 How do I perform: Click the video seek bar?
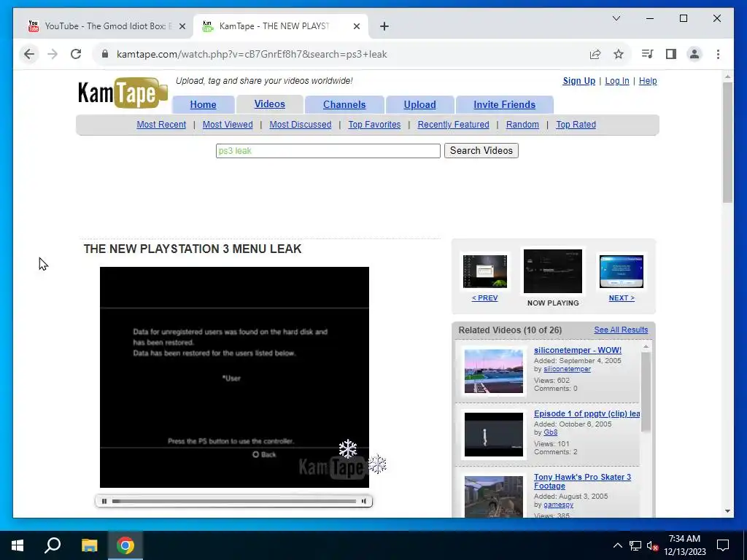click(234, 501)
